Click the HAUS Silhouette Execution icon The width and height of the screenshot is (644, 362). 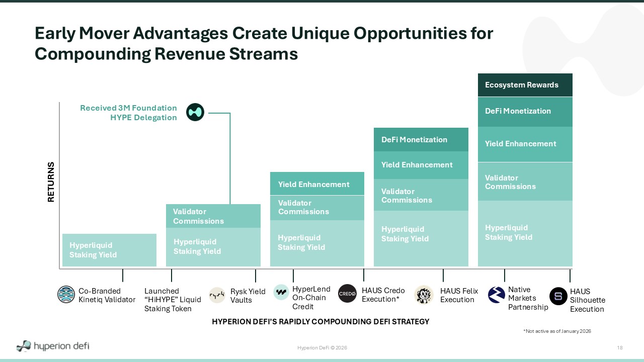tap(558, 296)
